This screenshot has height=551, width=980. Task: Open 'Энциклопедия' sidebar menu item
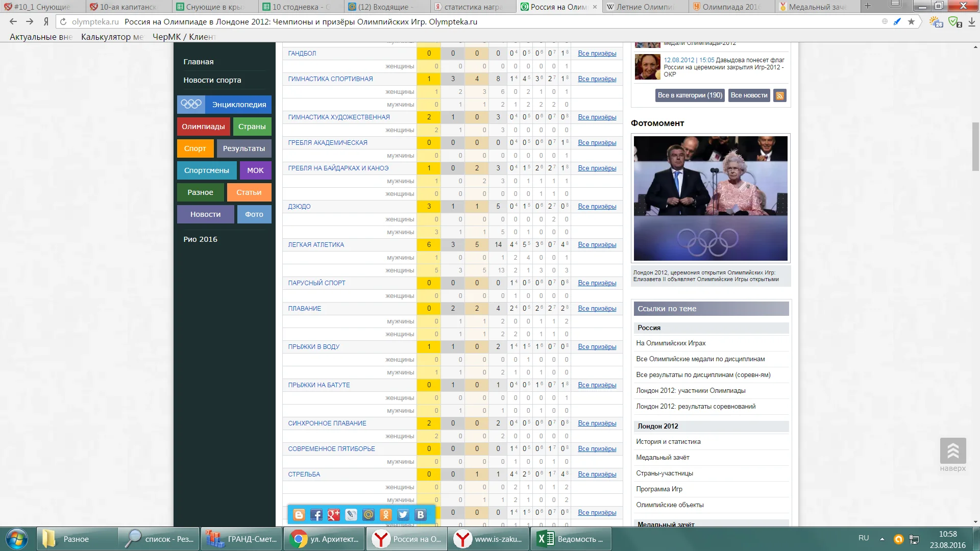pyautogui.click(x=225, y=104)
